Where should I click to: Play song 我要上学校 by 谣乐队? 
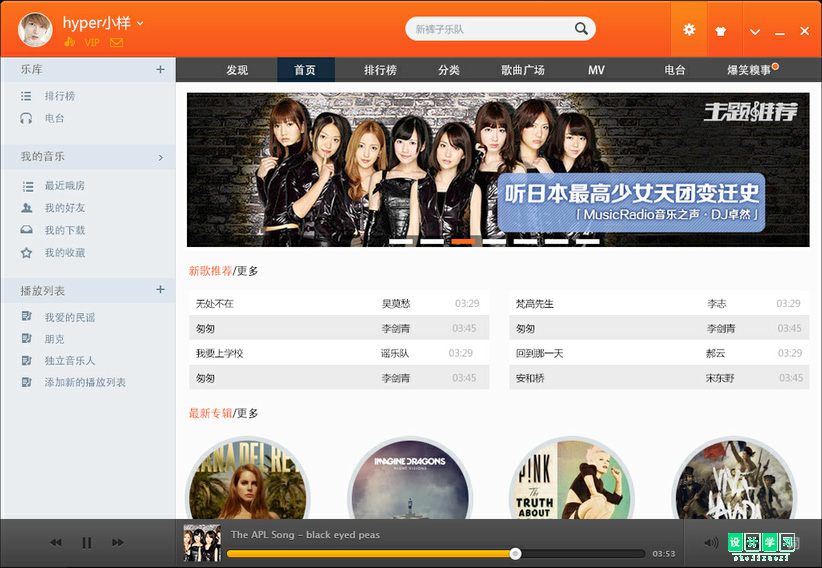tap(339, 353)
